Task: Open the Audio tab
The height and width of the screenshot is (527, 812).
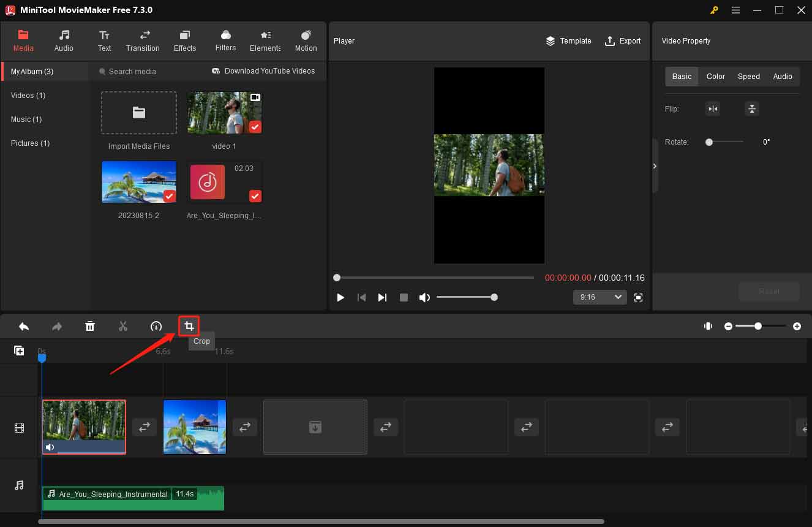Action: 64,40
